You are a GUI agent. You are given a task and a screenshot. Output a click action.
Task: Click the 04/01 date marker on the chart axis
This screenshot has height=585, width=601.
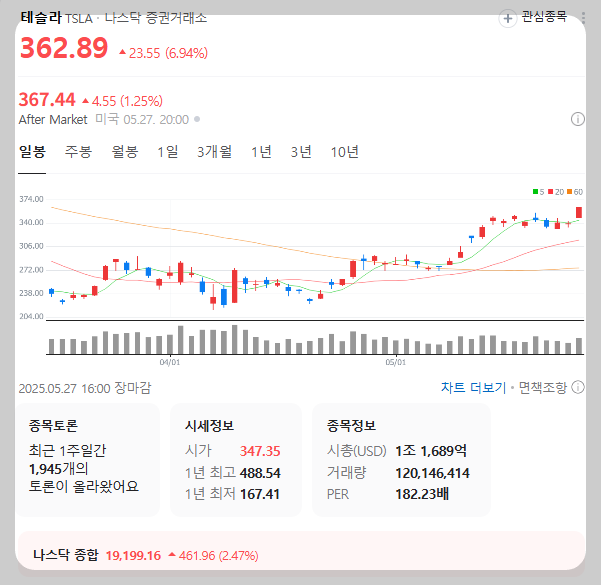click(x=170, y=362)
